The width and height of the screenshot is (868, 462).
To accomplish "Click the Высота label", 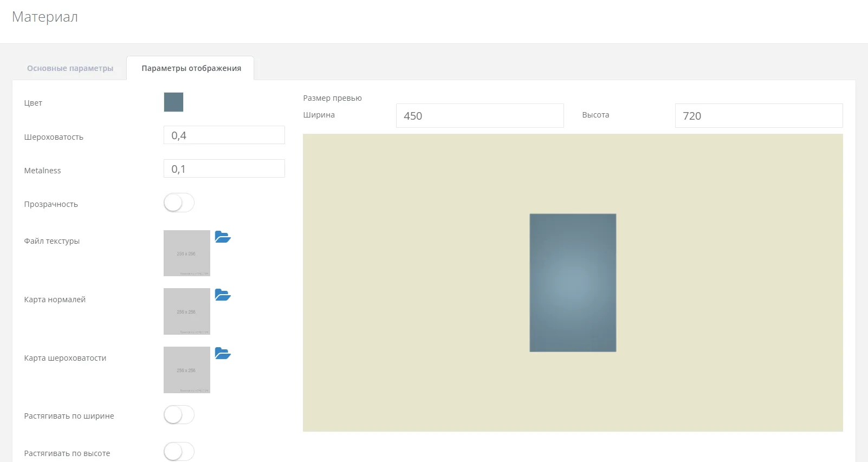I will pyautogui.click(x=595, y=115).
